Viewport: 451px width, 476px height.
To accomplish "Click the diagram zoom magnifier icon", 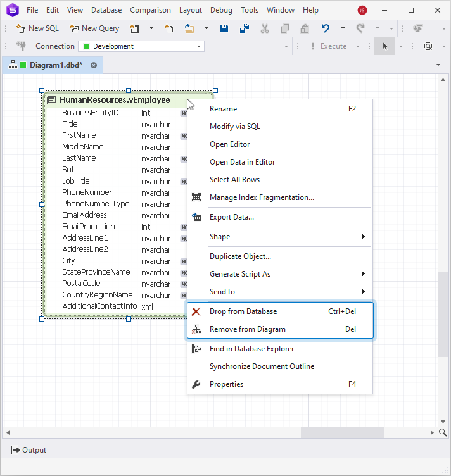I will point(443,432).
